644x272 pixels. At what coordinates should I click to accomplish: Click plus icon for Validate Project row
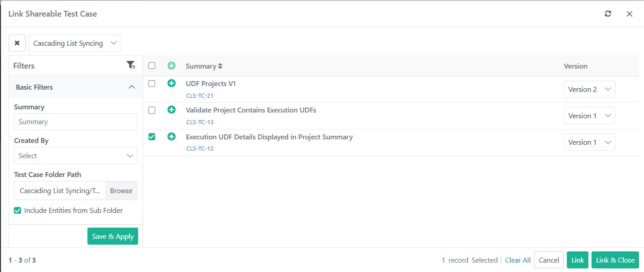(x=171, y=110)
